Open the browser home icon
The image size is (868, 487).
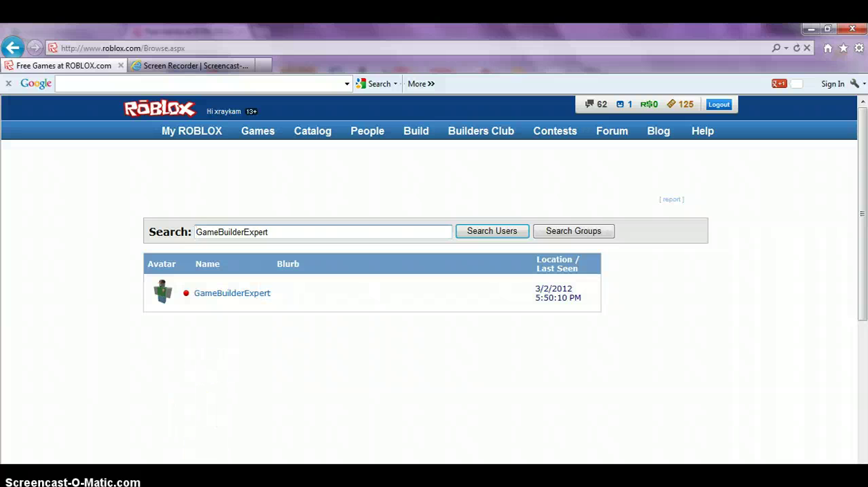(x=827, y=48)
